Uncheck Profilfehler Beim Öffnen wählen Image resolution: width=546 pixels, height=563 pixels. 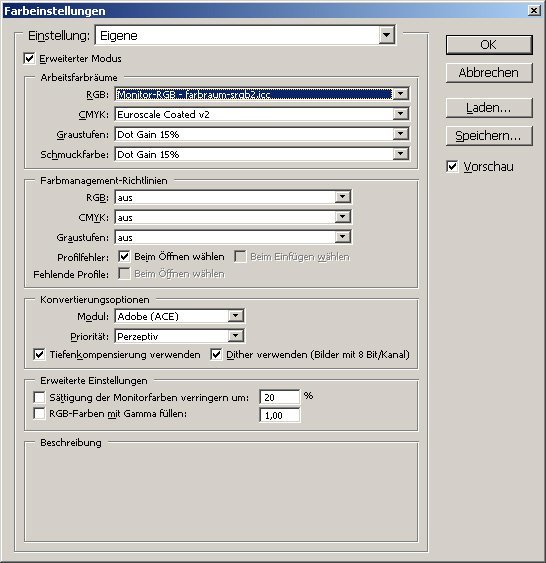click(x=124, y=256)
